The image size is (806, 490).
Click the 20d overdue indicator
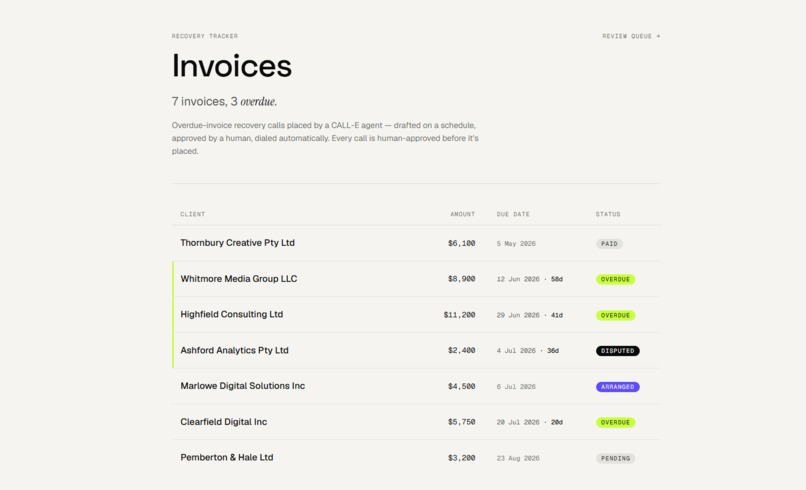pos(557,422)
